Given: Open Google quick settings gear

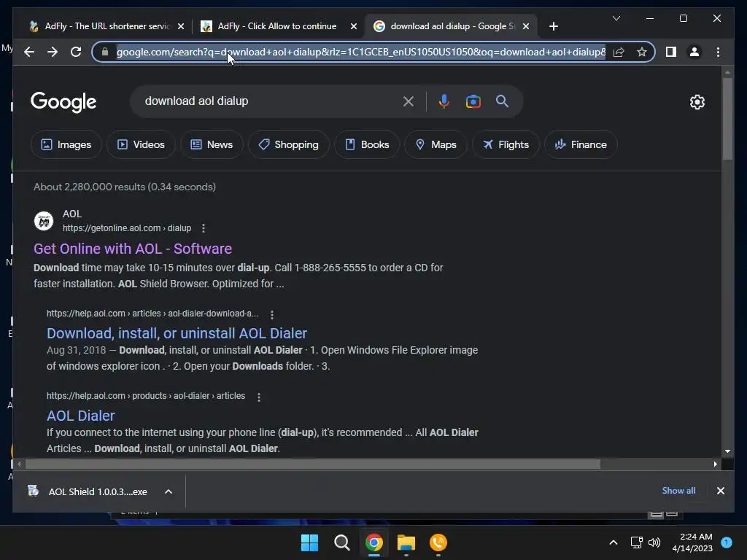Looking at the screenshot, I should [x=697, y=102].
